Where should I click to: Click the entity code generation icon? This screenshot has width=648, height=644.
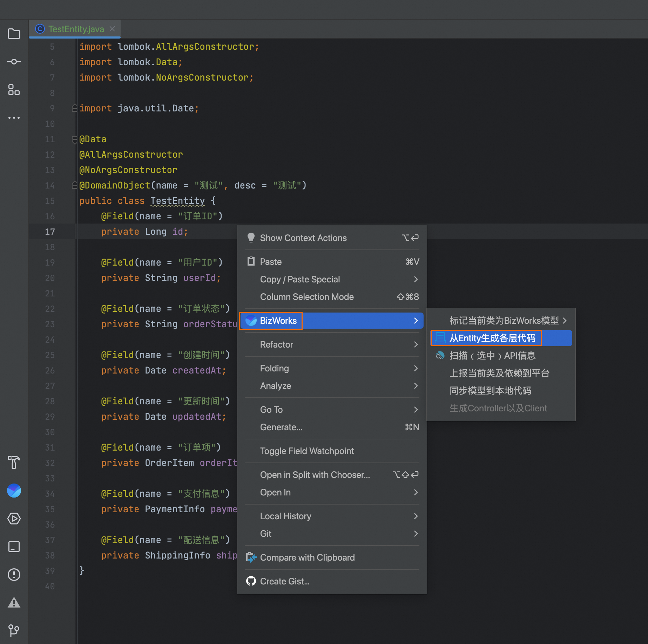440,338
